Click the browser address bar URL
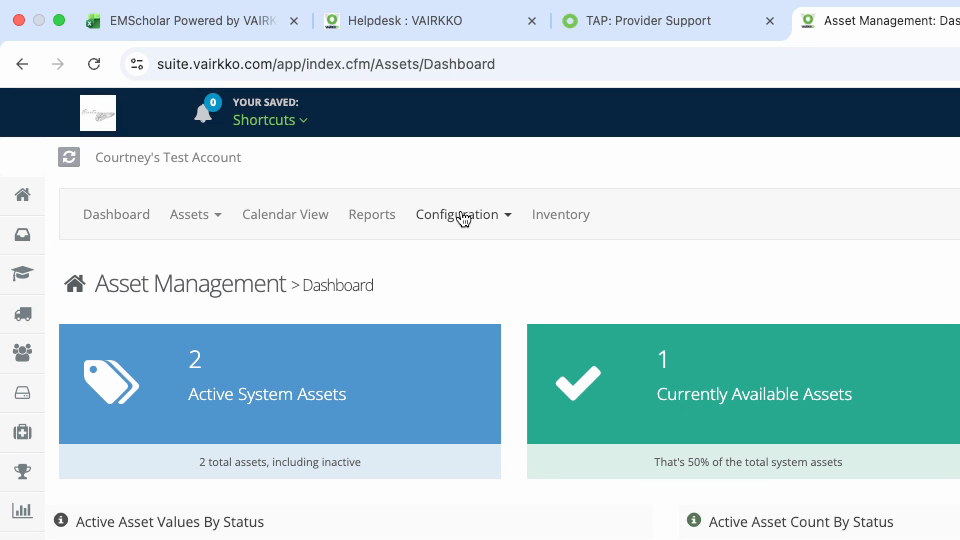Image resolution: width=960 pixels, height=540 pixels. pyautogui.click(x=326, y=64)
